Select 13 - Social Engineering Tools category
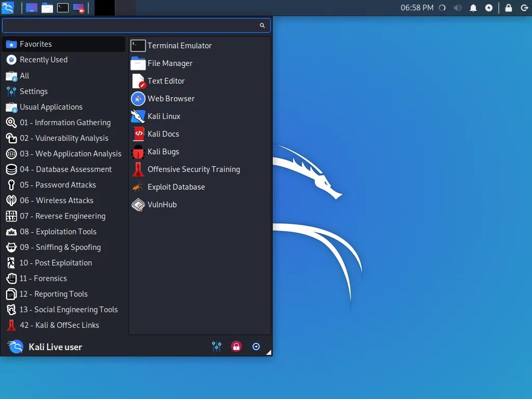532x399 pixels. (x=63, y=310)
